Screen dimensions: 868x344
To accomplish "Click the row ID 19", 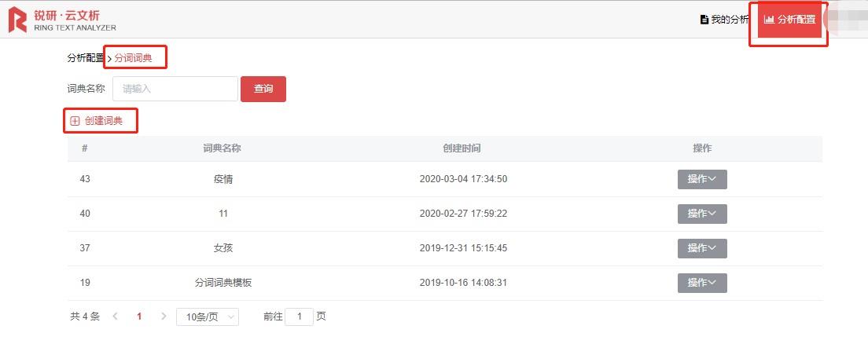I will coord(85,283).
